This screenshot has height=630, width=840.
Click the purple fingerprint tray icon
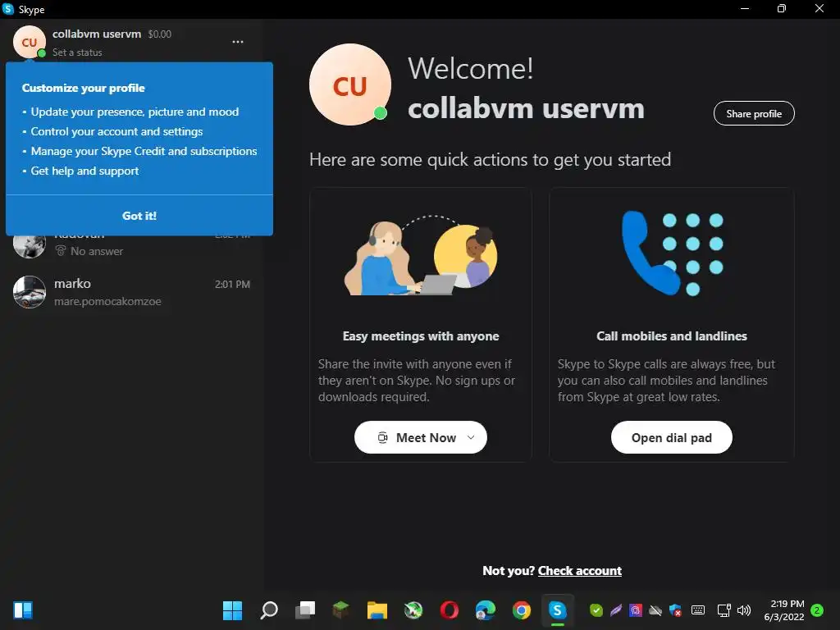click(636, 610)
